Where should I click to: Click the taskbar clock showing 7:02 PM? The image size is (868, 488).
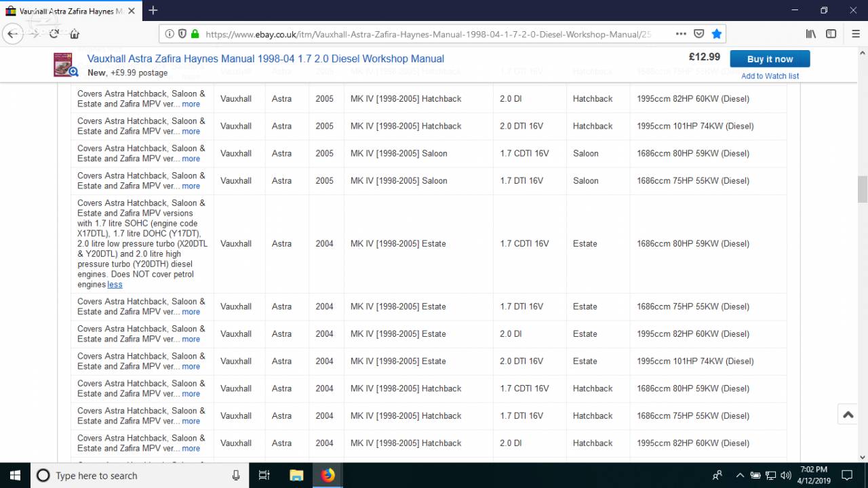tap(814, 475)
